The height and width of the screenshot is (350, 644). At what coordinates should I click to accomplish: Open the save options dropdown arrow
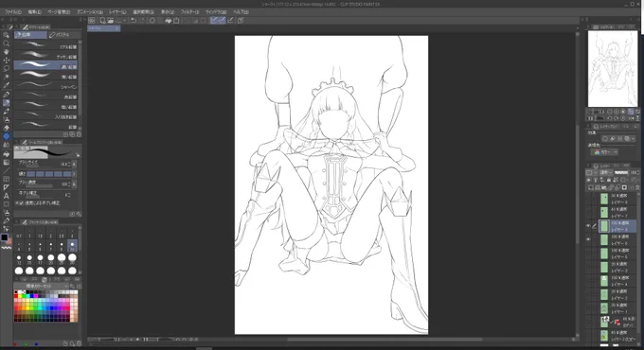pyautogui.click(x=124, y=20)
